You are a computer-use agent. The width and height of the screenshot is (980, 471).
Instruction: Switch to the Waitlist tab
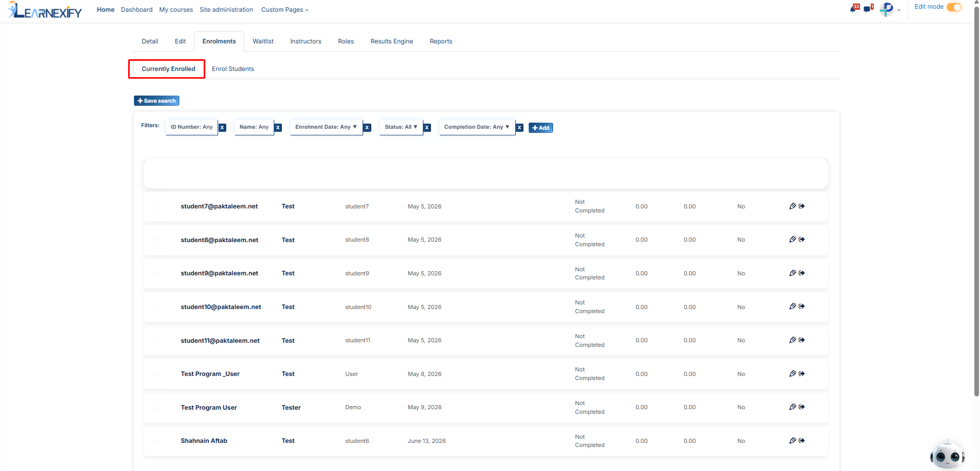[x=263, y=41]
